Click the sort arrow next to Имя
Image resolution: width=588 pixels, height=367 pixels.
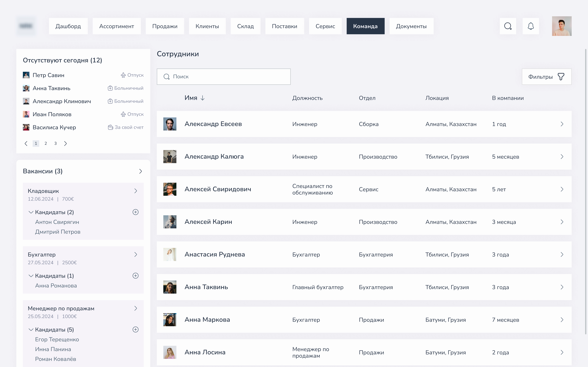pos(203,98)
